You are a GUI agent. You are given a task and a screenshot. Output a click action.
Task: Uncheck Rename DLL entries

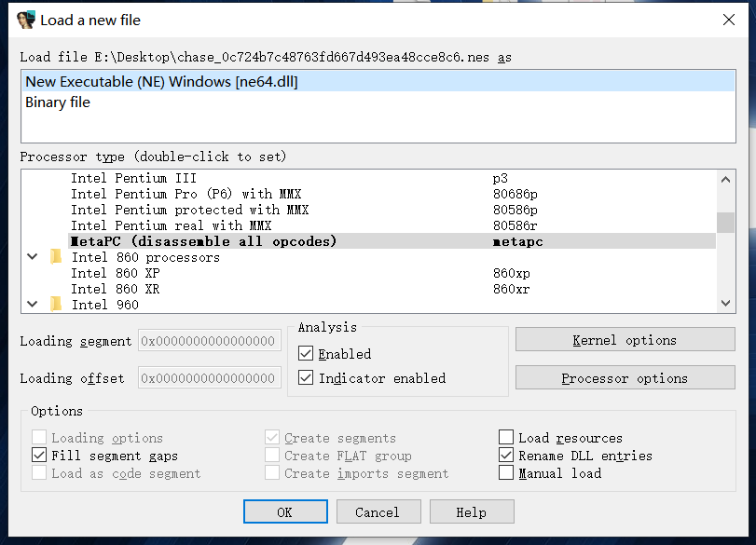506,456
